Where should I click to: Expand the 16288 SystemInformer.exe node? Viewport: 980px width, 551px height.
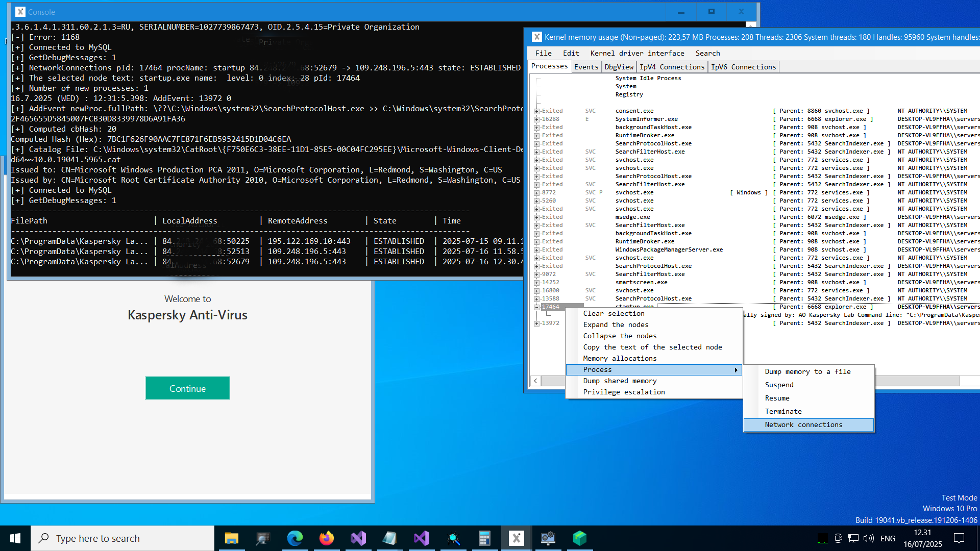(x=536, y=119)
